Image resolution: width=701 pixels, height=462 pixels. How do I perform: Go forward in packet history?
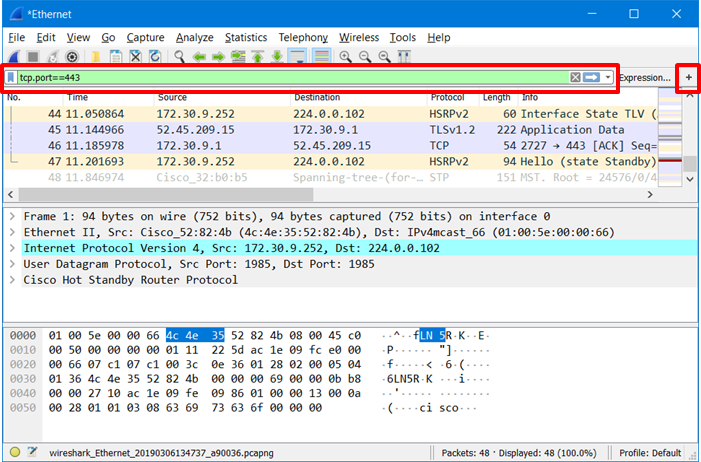point(218,57)
